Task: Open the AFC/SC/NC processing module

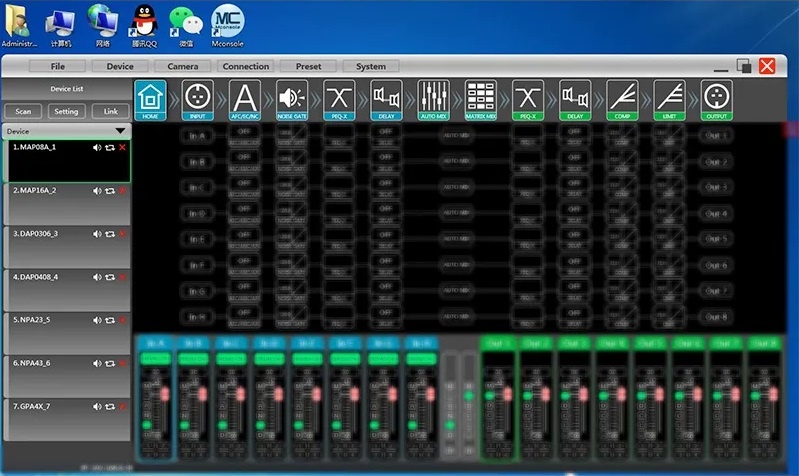Action: pos(245,99)
